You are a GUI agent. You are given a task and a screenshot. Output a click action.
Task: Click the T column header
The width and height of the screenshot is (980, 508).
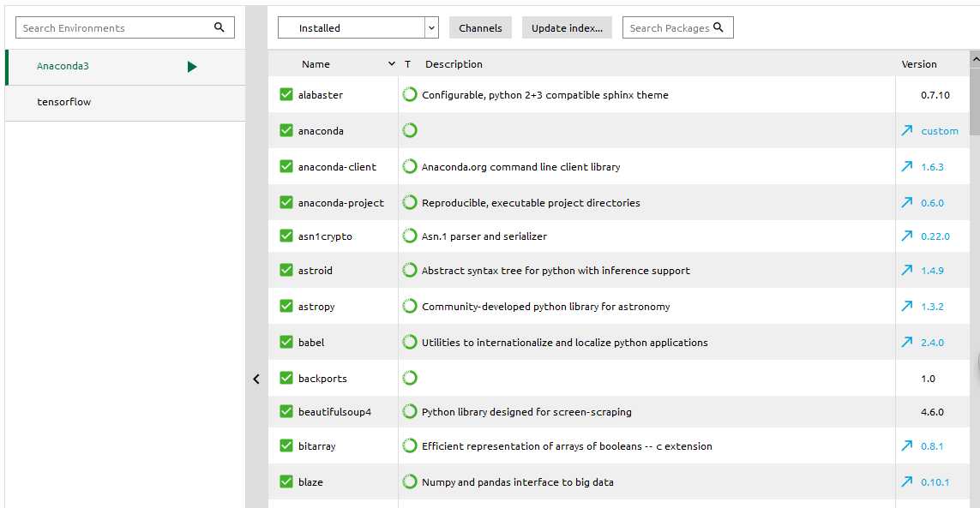[407, 63]
